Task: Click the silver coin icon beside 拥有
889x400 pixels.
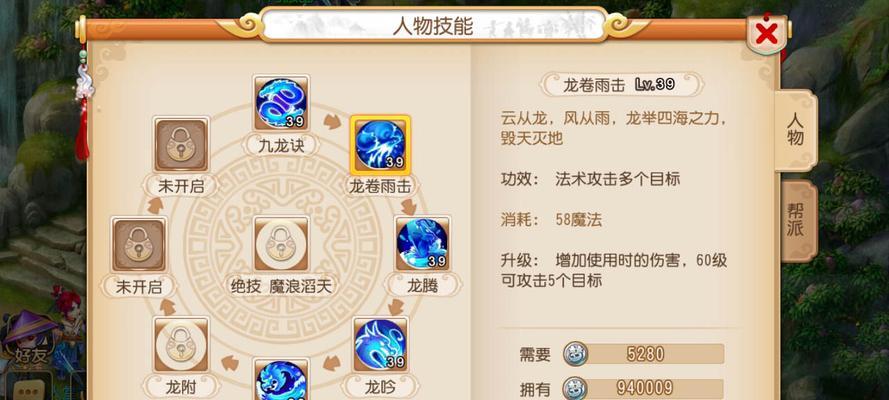Action: click(x=575, y=389)
